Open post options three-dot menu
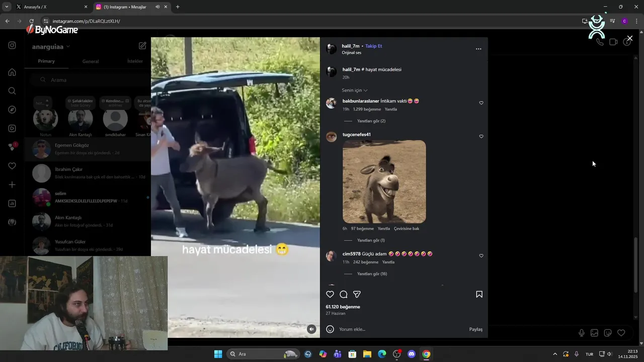This screenshot has height=362, width=644. pos(478,49)
